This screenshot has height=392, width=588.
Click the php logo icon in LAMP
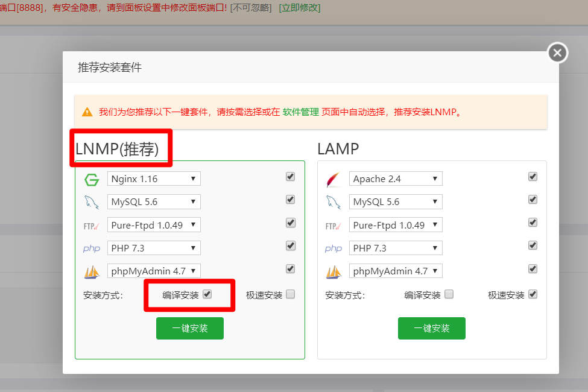click(334, 248)
